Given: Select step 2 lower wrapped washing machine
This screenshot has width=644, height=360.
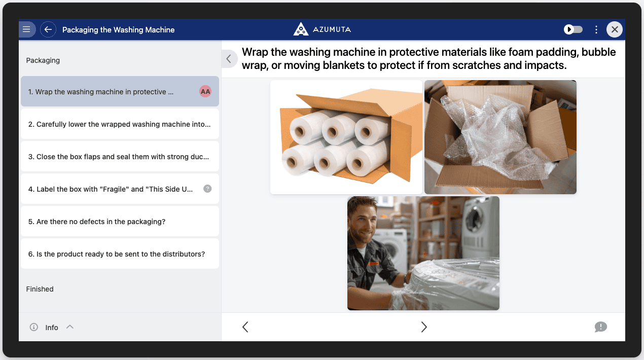Looking at the screenshot, I should tap(120, 124).
